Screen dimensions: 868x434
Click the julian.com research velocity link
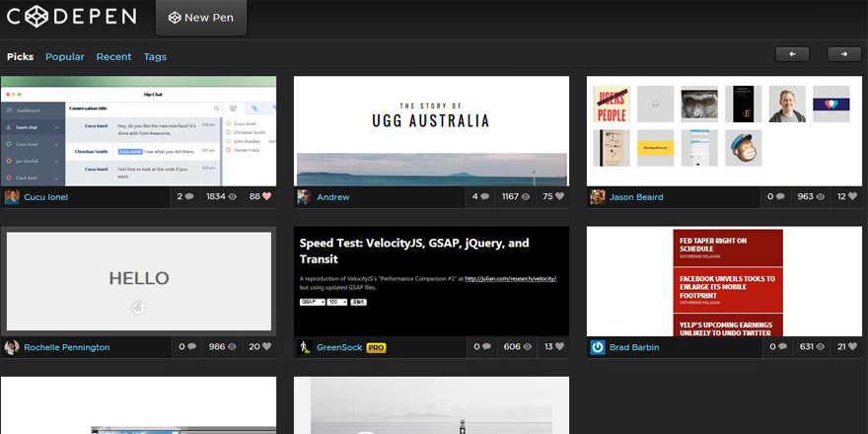(510, 279)
